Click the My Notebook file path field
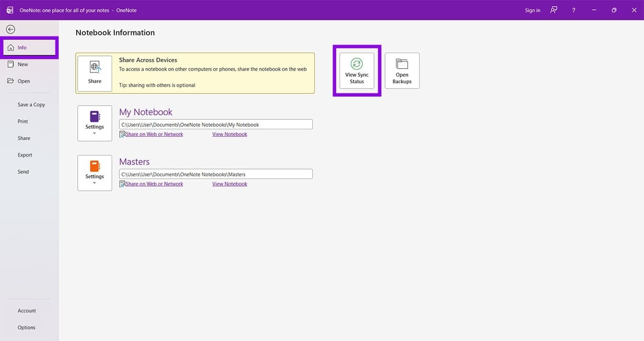This screenshot has height=341, width=644. tap(216, 125)
